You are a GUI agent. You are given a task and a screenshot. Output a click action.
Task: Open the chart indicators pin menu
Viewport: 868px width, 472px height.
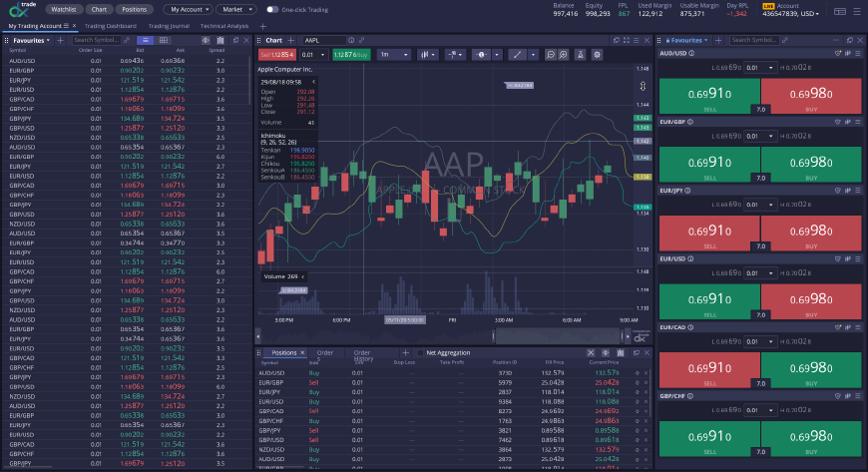[x=455, y=55]
